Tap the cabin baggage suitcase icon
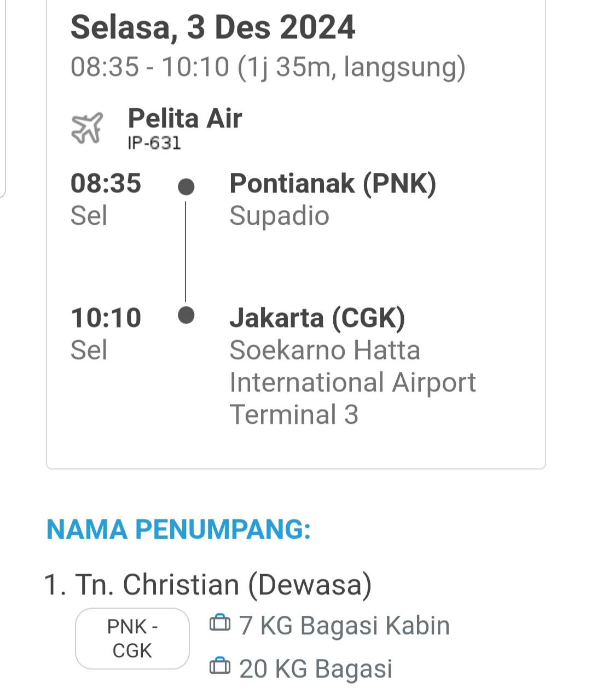The width and height of the screenshot is (591, 700). click(x=220, y=623)
